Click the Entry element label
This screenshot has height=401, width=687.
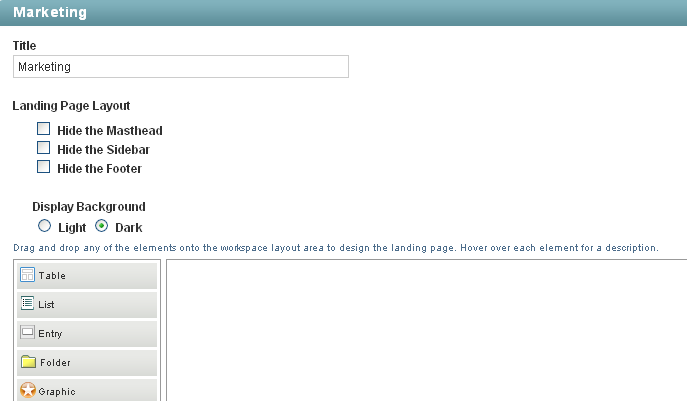50,334
